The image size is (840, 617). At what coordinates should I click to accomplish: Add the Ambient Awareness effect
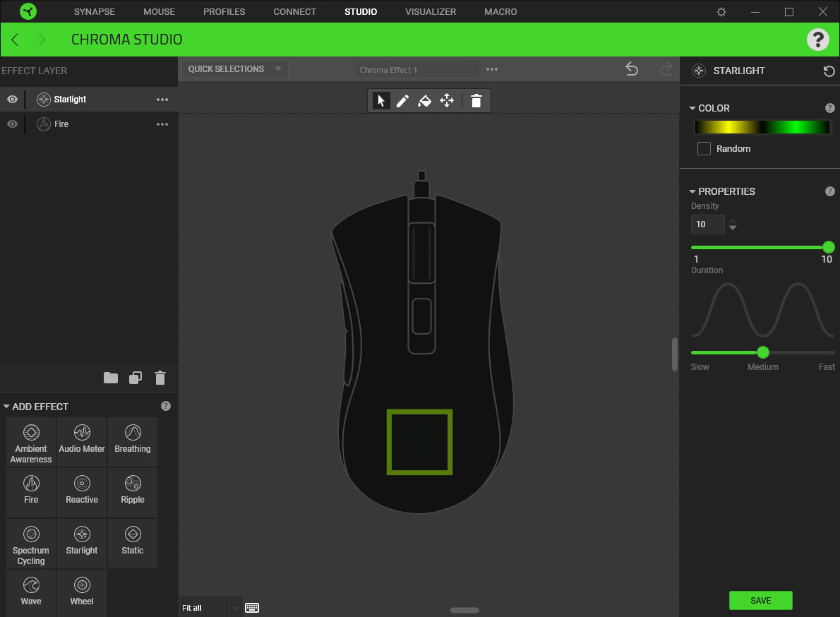(31, 443)
